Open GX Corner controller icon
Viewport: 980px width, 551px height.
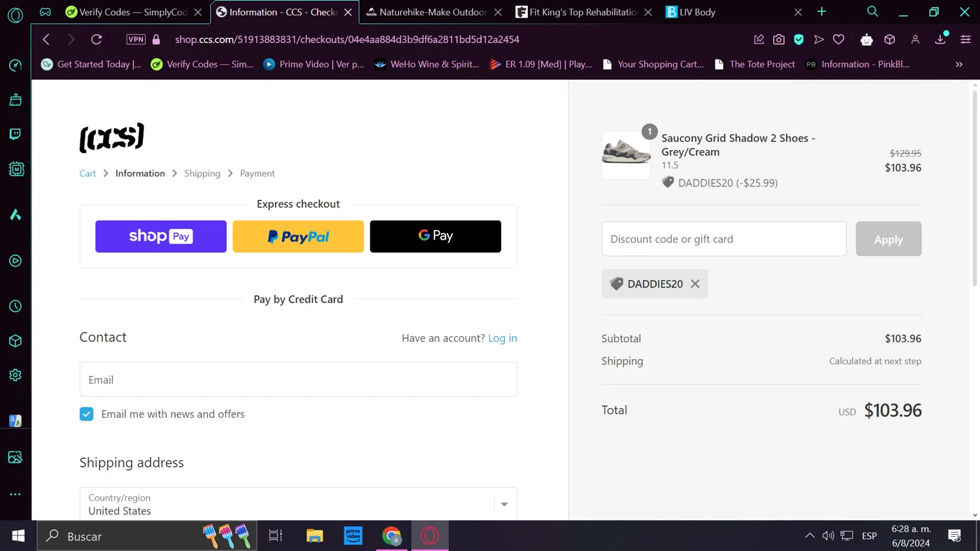[x=45, y=12]
